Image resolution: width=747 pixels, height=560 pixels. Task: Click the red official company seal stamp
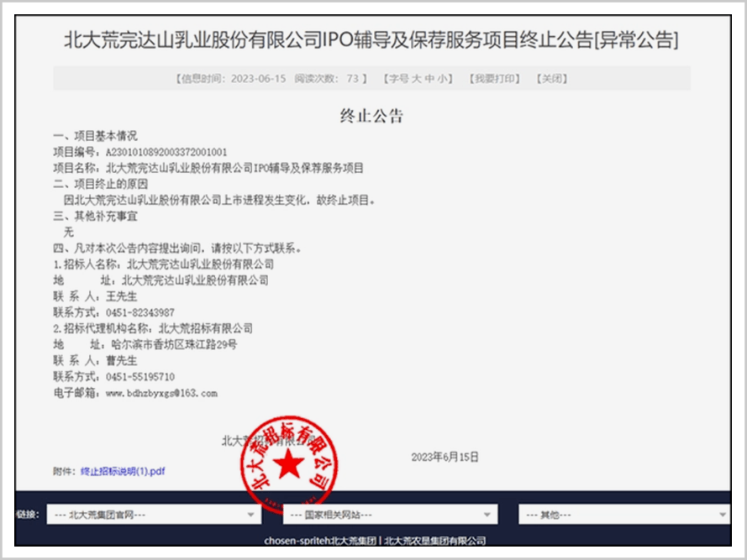(290, 461)
